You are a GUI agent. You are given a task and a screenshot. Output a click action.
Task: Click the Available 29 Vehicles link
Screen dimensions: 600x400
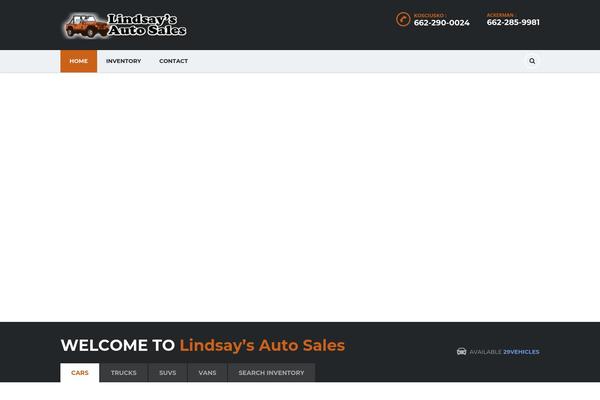(x=504, y=352)
